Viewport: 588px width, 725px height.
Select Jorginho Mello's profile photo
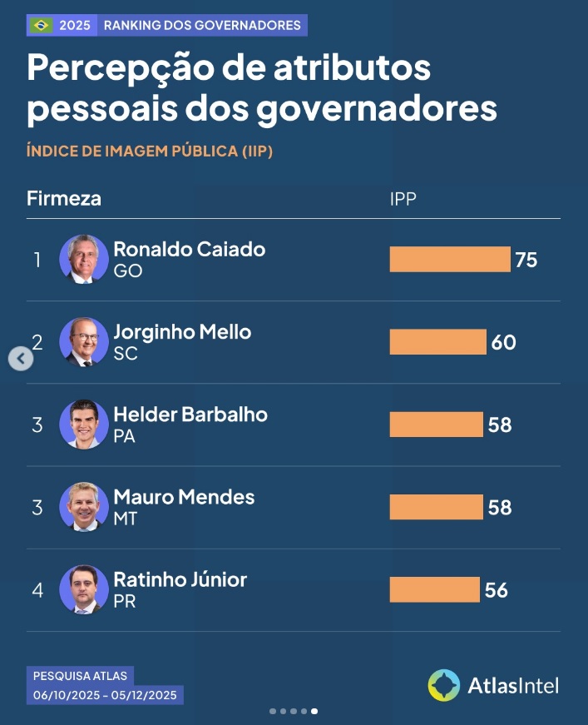pyautogui.click(x=83, y=341)
